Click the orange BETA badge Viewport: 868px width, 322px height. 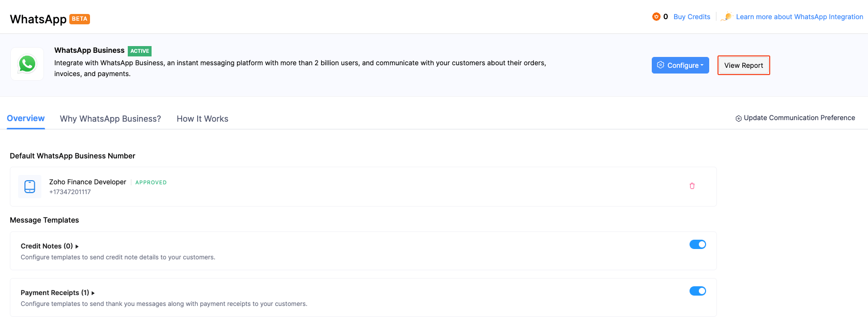pos(80,19)
